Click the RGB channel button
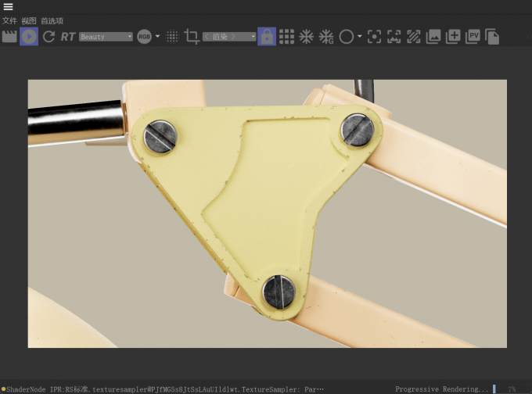The width and height of the screenshot is (532, 394). [x=144, y=37]
